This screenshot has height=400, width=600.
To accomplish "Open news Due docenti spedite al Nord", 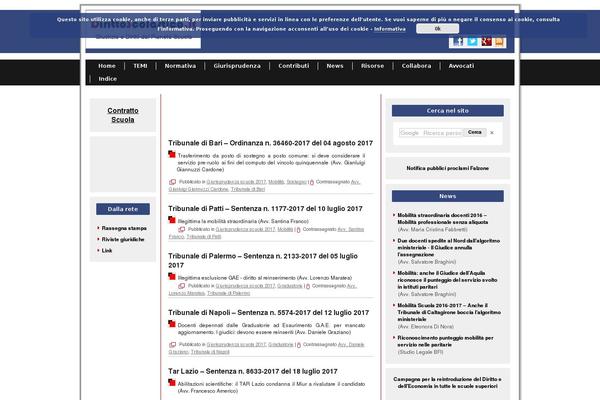I will [x=448, y=248].
